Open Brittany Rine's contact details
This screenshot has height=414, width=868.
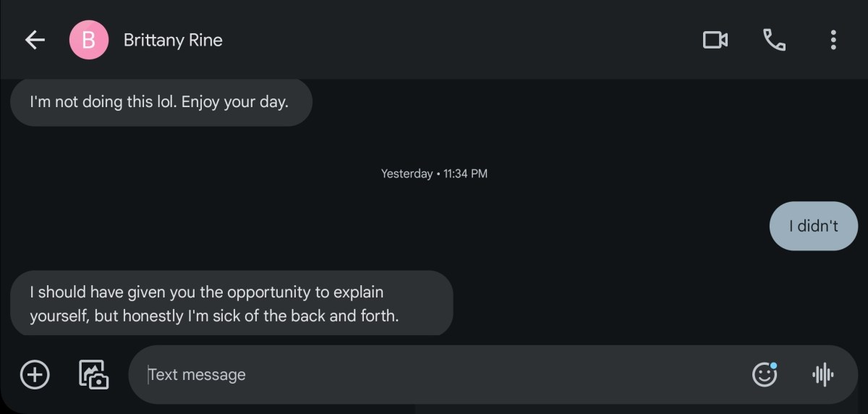tap(173, 40)
